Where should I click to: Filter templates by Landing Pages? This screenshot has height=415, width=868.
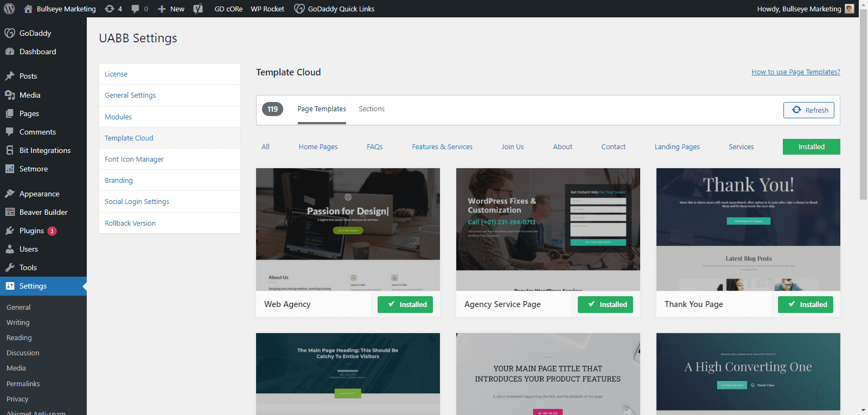[677, 147]
